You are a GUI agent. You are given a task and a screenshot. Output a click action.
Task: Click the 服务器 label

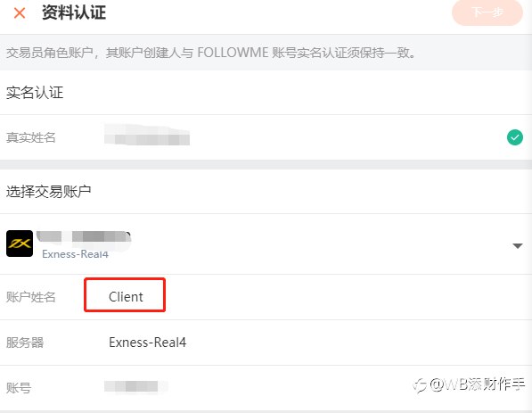tap(25, 343)
